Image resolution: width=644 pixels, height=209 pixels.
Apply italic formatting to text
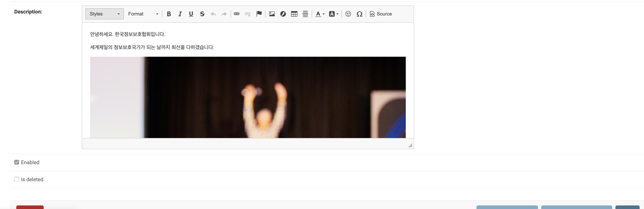tap(180, 14)
